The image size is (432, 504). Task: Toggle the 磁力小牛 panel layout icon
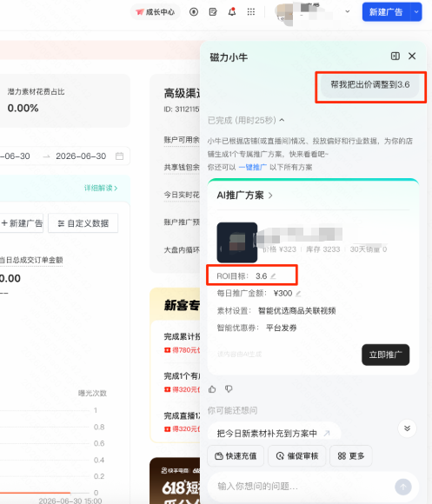click(x=395, y=56)
